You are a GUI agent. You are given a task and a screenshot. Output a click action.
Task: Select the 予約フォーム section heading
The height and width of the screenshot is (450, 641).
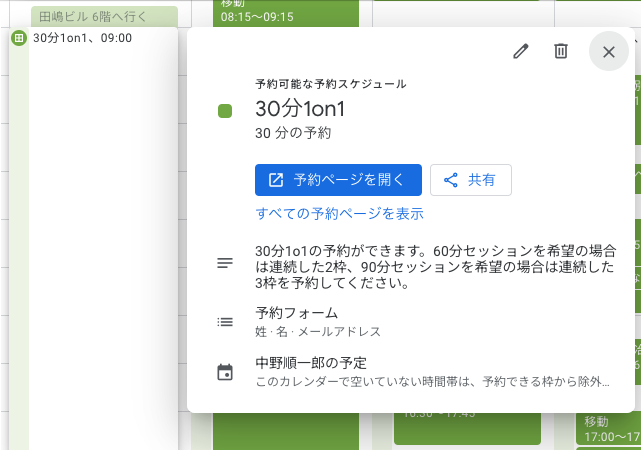tap(296, 313)
